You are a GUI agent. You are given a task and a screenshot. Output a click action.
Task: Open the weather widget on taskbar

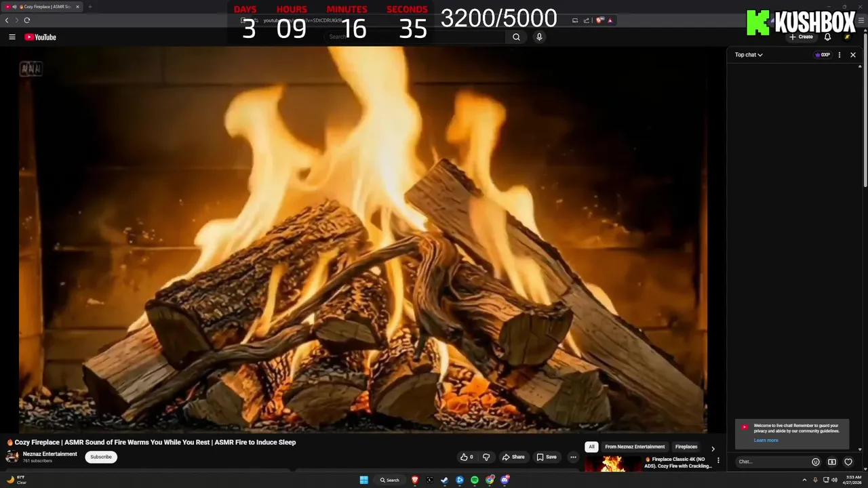click(17, 480)
